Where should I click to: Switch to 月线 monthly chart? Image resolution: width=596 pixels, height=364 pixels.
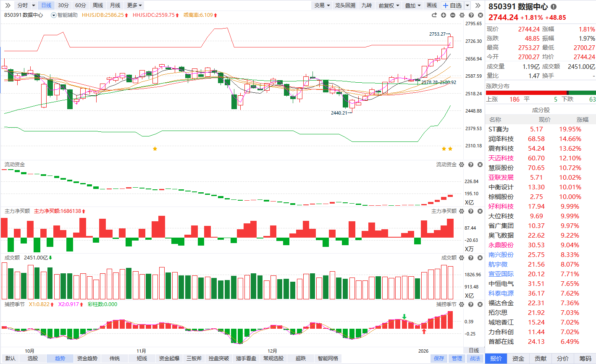point(115,5)
